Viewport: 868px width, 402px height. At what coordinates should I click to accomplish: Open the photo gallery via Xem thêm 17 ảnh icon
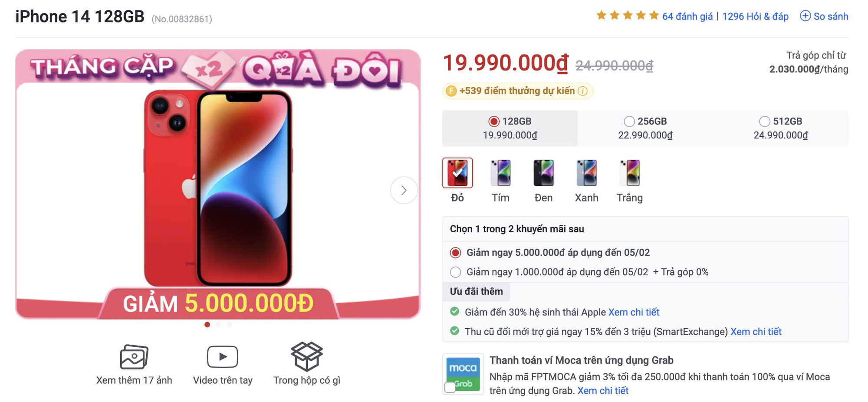coord(135,357)
